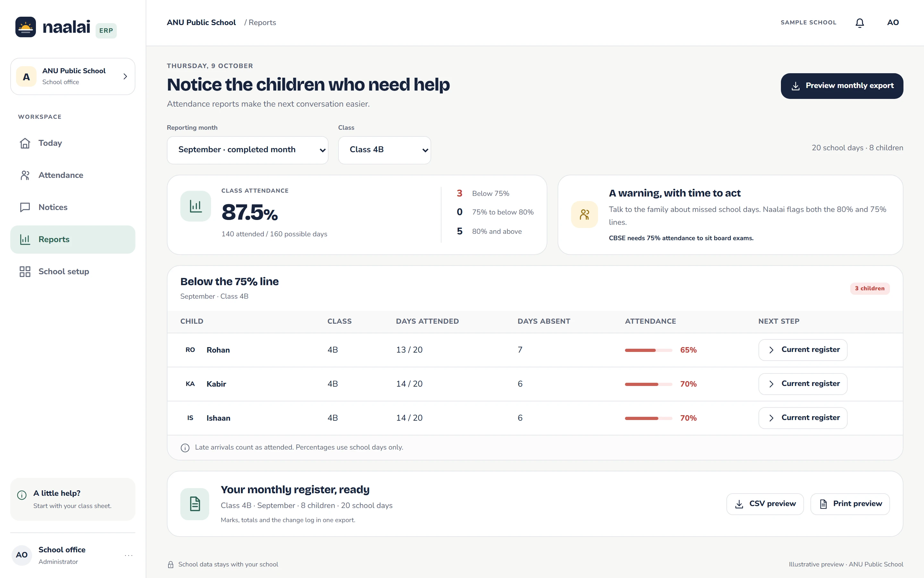924x578 pixels.
Task: Click the 87.5% class attendance figure
Action: [249, 213]
